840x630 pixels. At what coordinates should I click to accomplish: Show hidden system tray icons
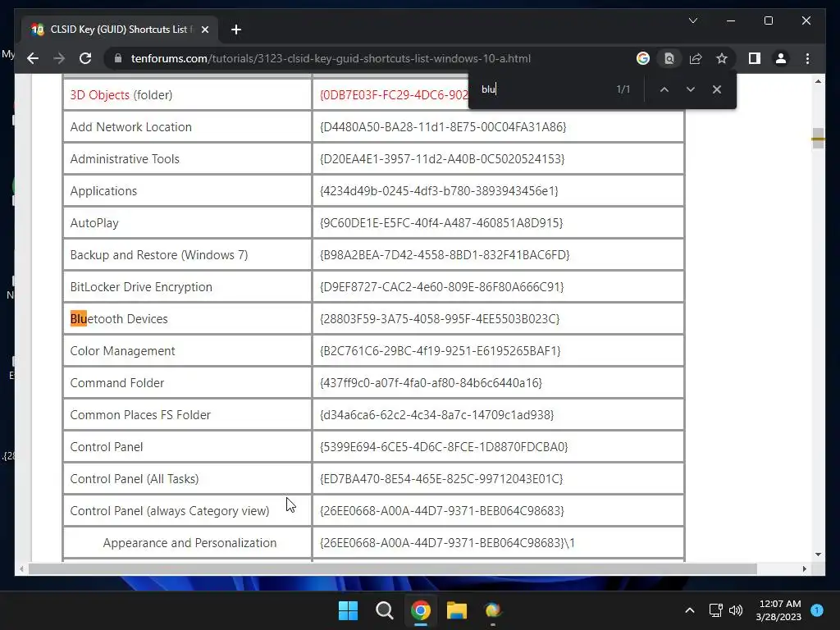[x=689, y=610]
